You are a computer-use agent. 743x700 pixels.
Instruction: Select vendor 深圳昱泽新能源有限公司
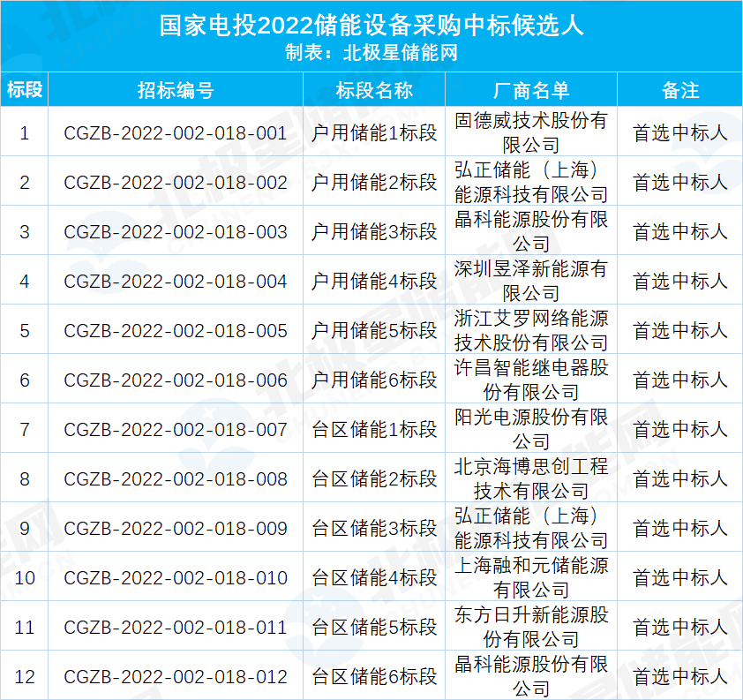531,281
